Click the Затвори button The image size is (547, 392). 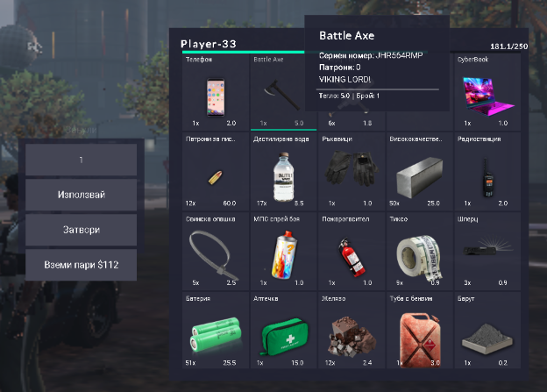pyautogui.click(x=81, y=230)
